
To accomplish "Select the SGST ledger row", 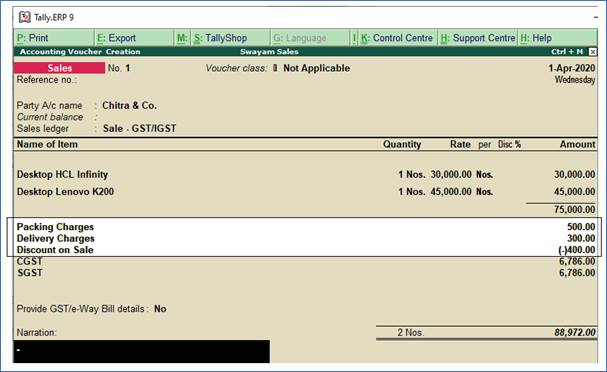I will click(306, 273).
